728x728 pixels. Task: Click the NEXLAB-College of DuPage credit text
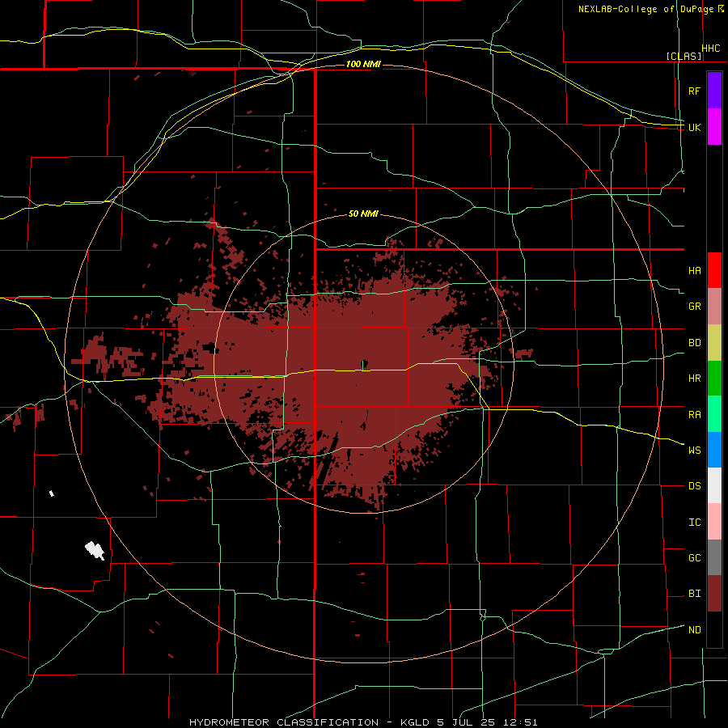(645, 9)
